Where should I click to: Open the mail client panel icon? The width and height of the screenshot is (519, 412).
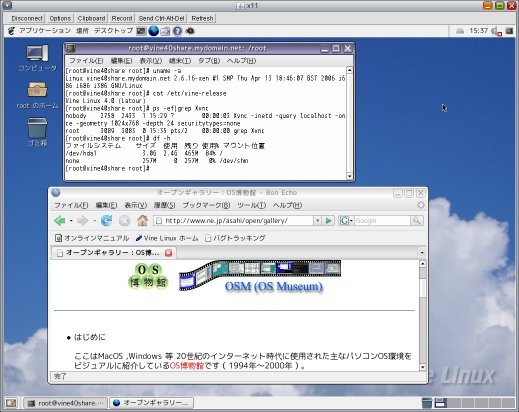(x=165, y=31)
